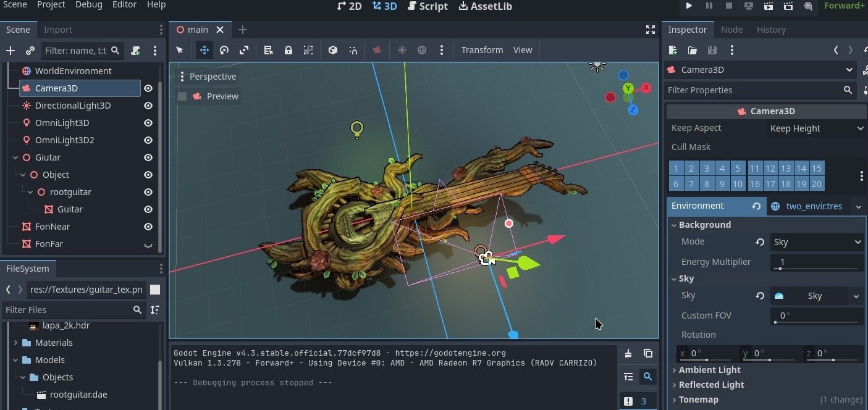Open the AssetLib view
The width and height of the screenshot is (868, 410).
485,6
